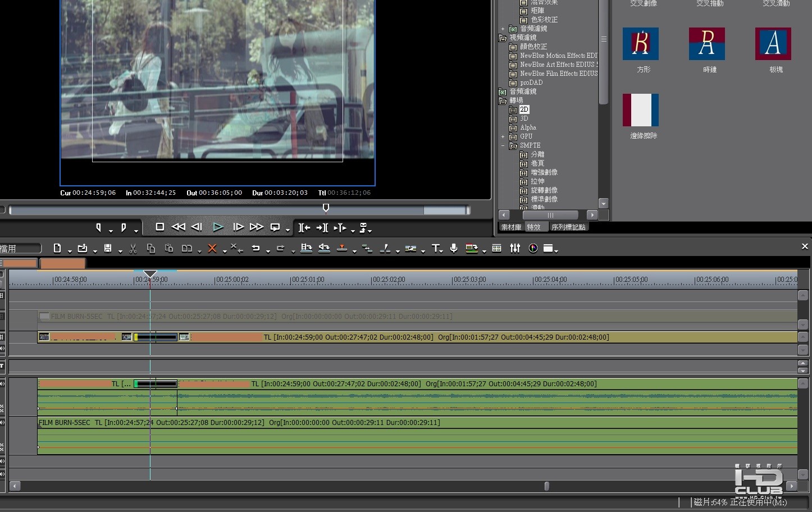
Task: Click the effect tree scroll down arrow
Action: coord(604,203)
